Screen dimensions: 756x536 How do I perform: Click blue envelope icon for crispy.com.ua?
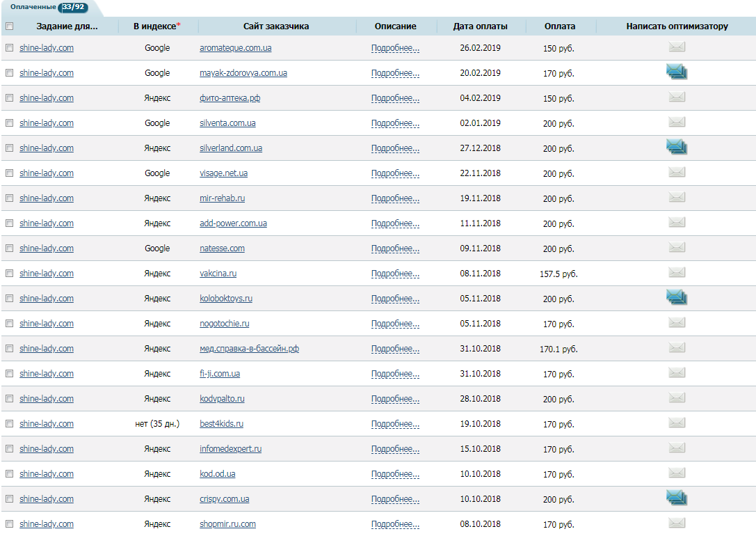pos(677,497)
